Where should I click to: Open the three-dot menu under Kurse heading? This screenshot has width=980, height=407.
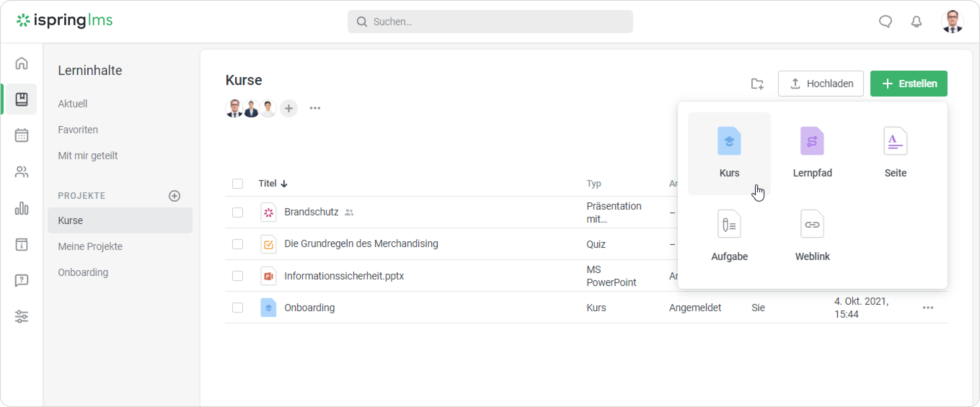[315, 108]
